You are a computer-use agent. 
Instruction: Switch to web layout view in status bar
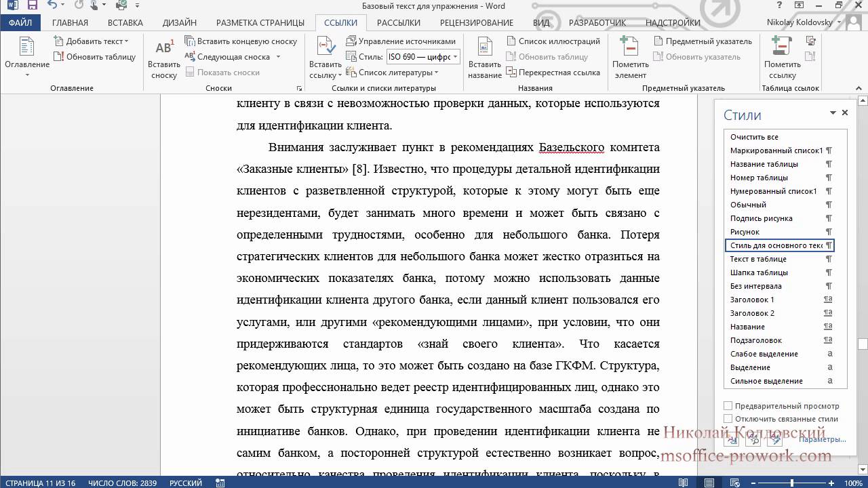click(734, 483)
